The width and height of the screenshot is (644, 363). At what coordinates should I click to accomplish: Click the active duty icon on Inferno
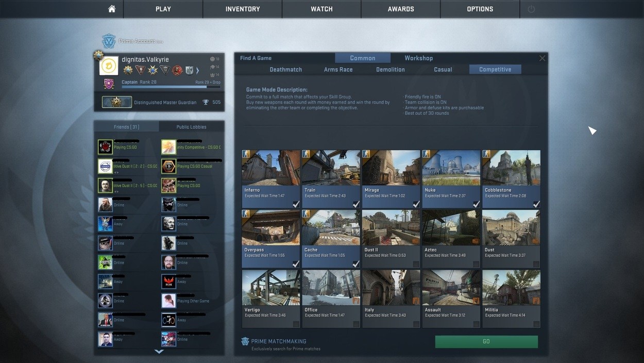246,154
